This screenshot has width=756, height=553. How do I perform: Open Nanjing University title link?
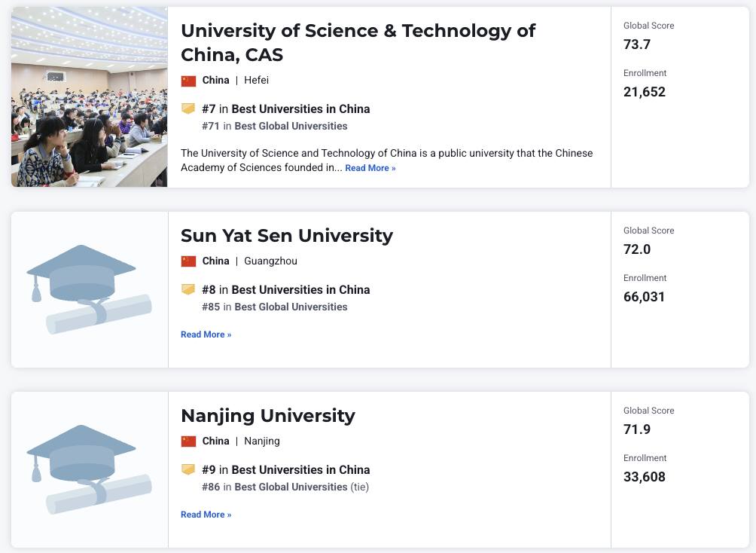tap(267, 415)
